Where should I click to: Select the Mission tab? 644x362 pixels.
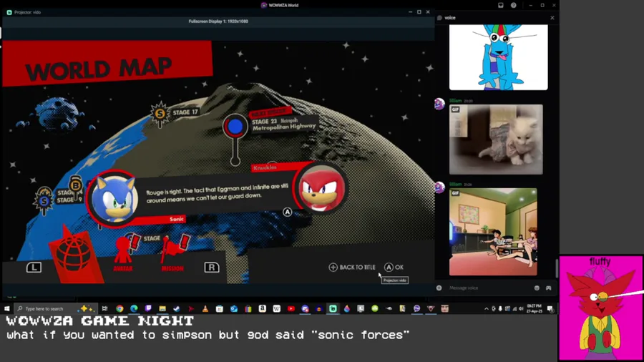[174, 255]
